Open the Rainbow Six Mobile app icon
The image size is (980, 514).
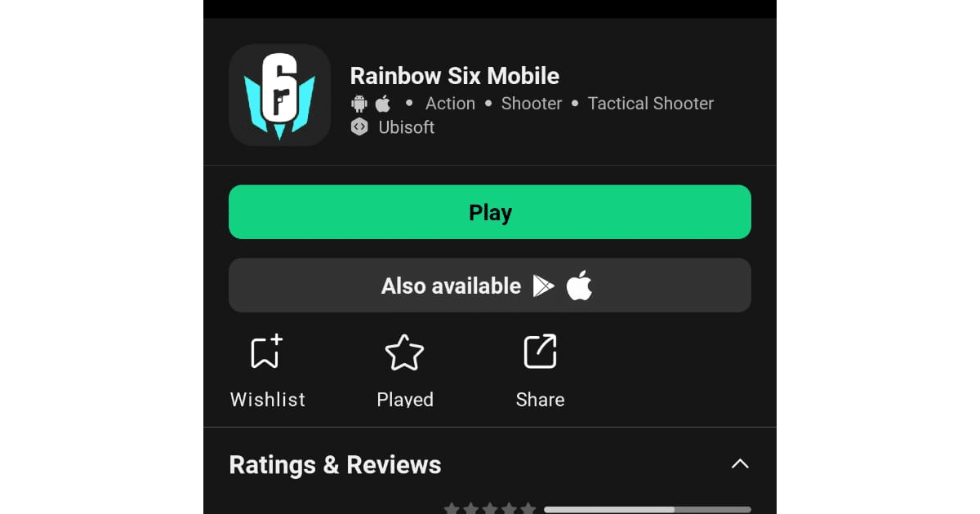tap(279, 95)
